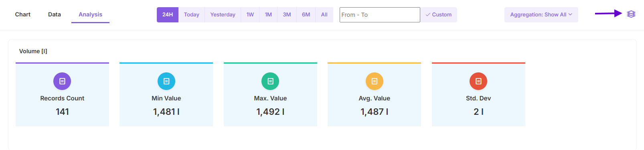Open the Aggregation: Show All dropdown

click(x=541, y=15)
